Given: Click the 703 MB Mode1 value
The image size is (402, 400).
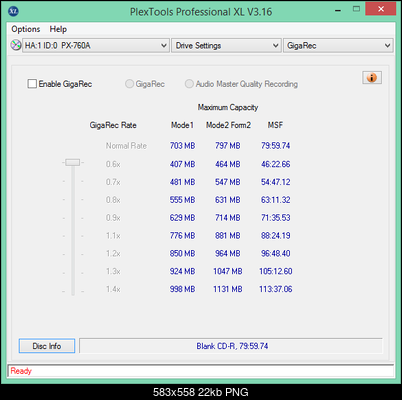Looking at the screenshot, I should (182, 146).
